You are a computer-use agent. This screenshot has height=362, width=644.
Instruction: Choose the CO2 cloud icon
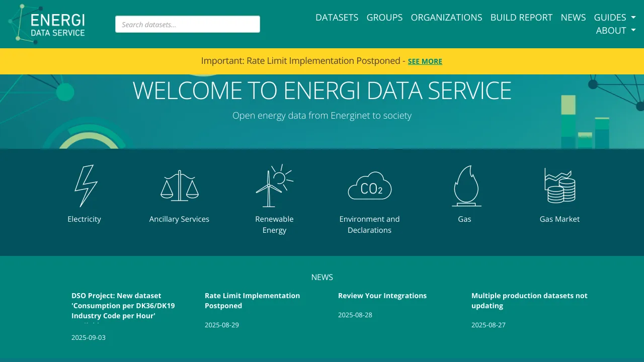(370, 186)
